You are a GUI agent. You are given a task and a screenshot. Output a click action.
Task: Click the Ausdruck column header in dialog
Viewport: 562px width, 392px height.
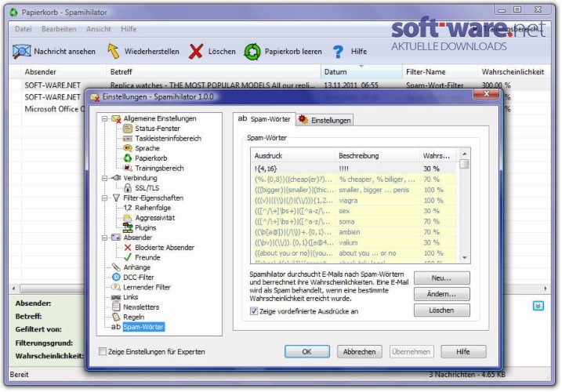293,156
